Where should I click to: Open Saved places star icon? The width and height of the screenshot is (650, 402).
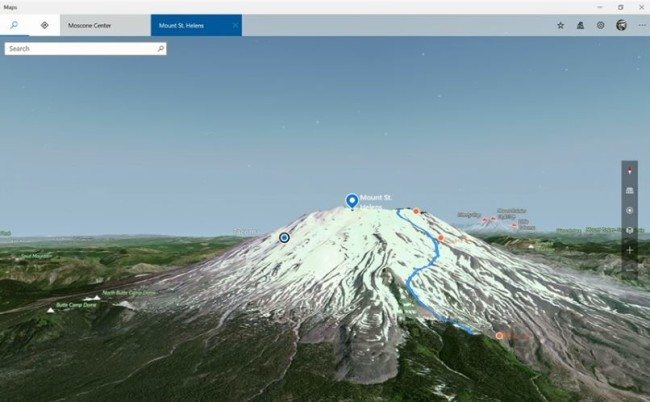[x=560, y=25]
